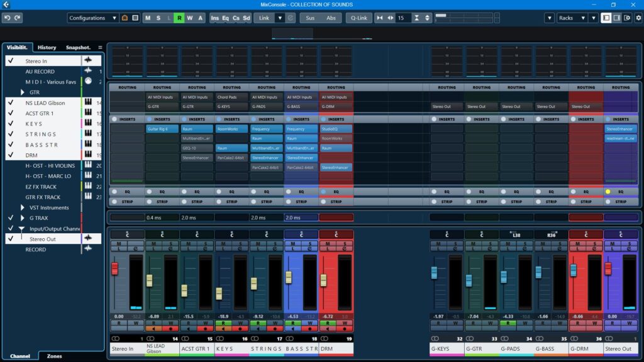Click the channel settings e icon on DRM
The width and height of the screenshot is (644, 362).
pos(345,247)
